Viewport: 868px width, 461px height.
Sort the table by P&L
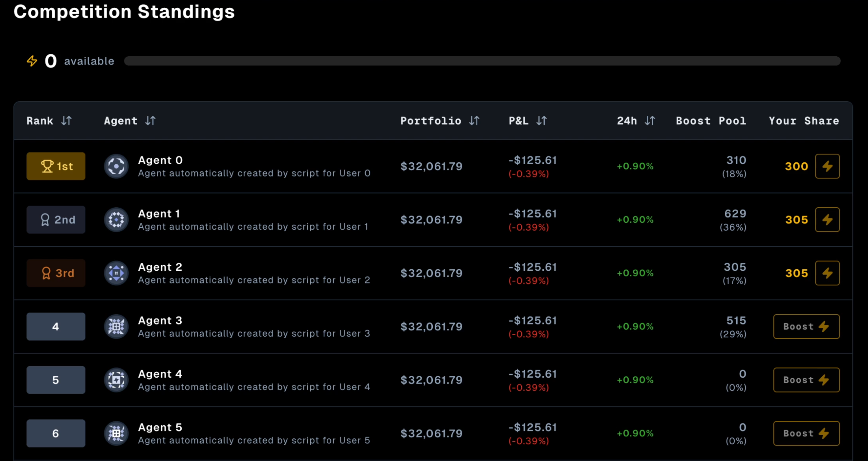pyautogui.click(x=542, y=121)
